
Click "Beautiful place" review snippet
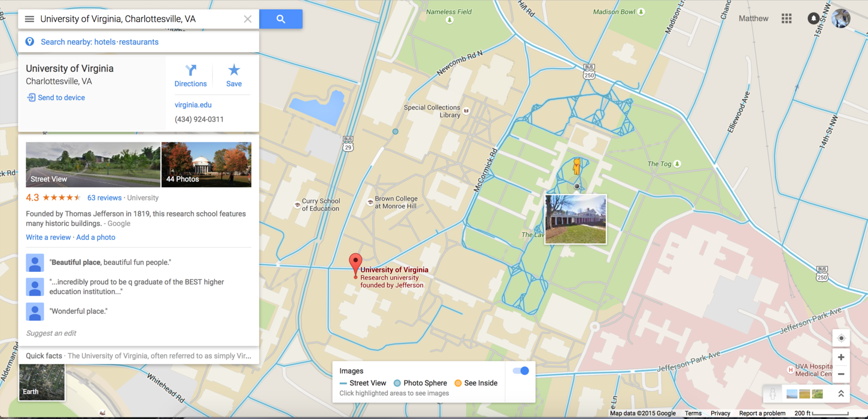pos(110,262)
